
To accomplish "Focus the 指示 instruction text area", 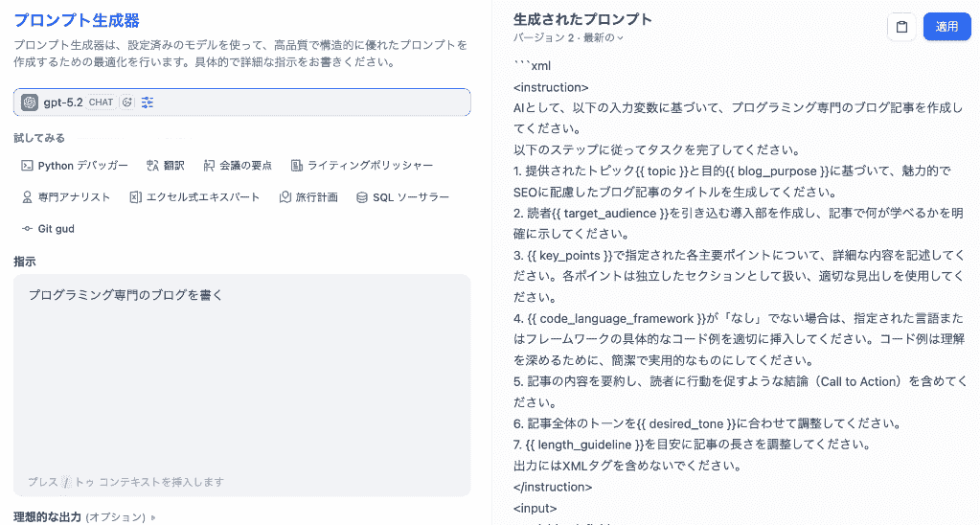I will [x=241, y=385].
